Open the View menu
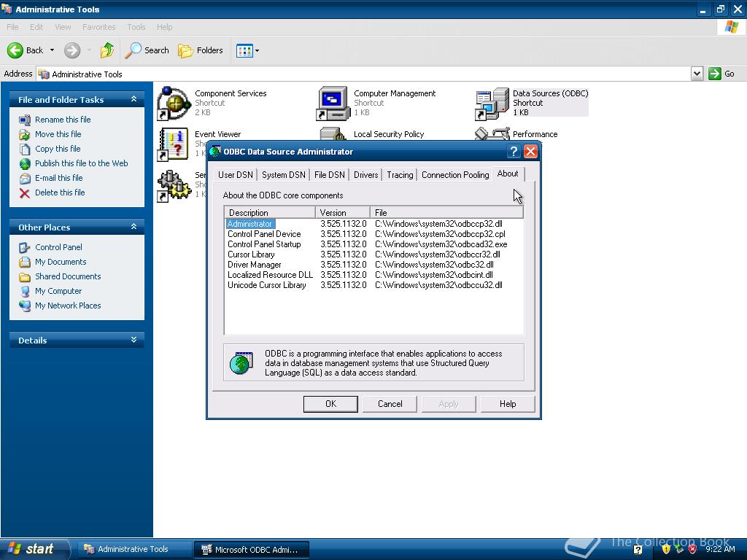This screenshot has height=560, width=747. [63, 27]
